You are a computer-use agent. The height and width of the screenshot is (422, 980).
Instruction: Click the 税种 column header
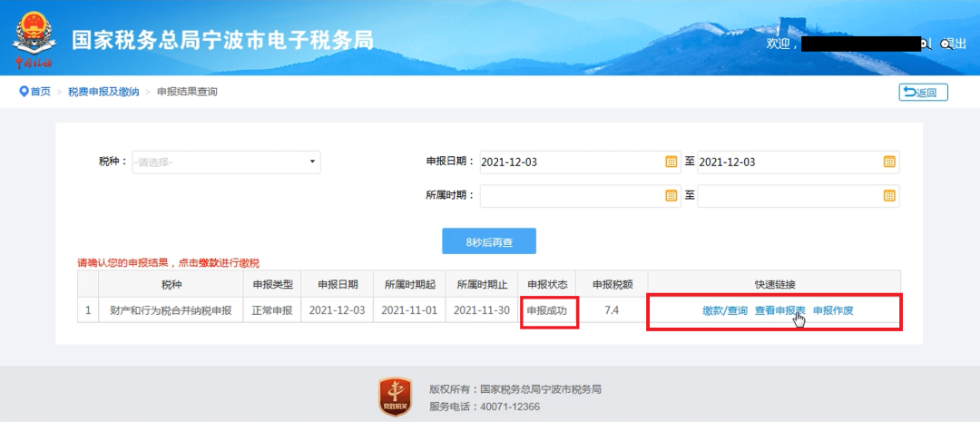171,284
